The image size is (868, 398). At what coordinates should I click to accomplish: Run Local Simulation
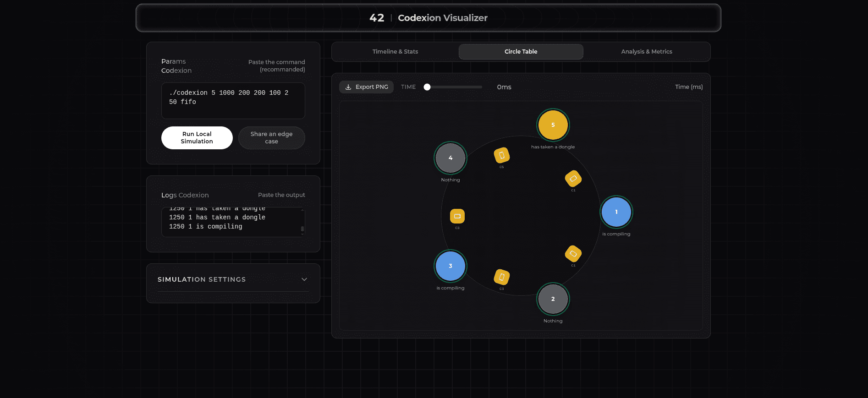pyautogui.click(x=197, y=138)
